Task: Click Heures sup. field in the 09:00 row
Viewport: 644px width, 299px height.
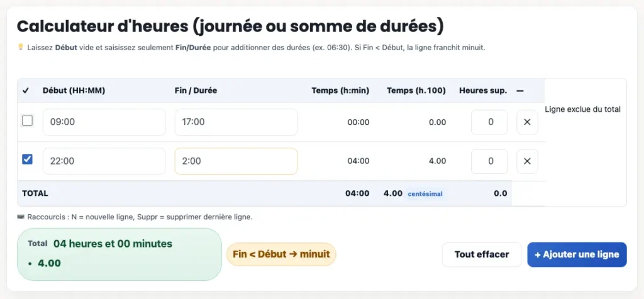Action: tap(489, 122)
